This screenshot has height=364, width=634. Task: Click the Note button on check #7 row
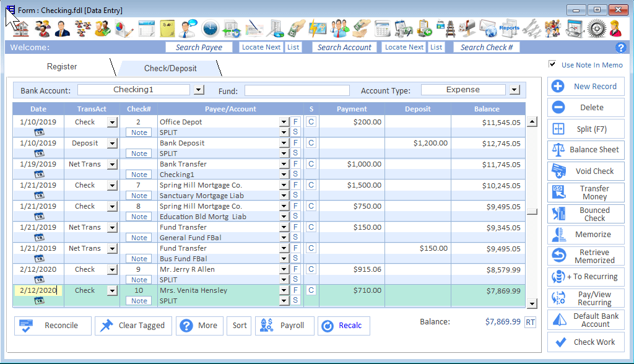coord(139,196)
